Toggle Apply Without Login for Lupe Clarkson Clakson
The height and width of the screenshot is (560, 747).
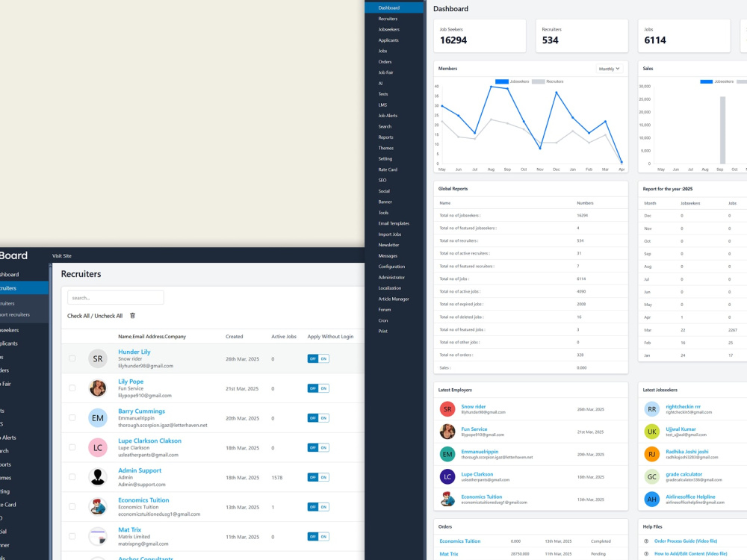(x=318, y=447)
